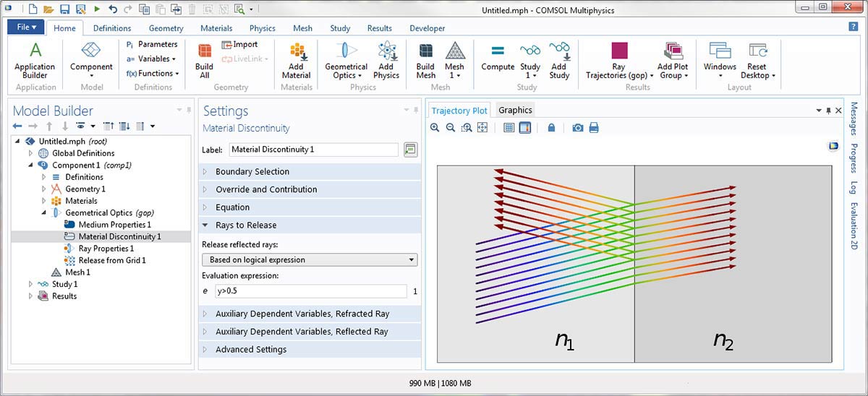The height and width of the screenshot is (396, 868).
Task: Open the Physics ribbon tab
Action: pyautogui.click(x=262, y=28)
